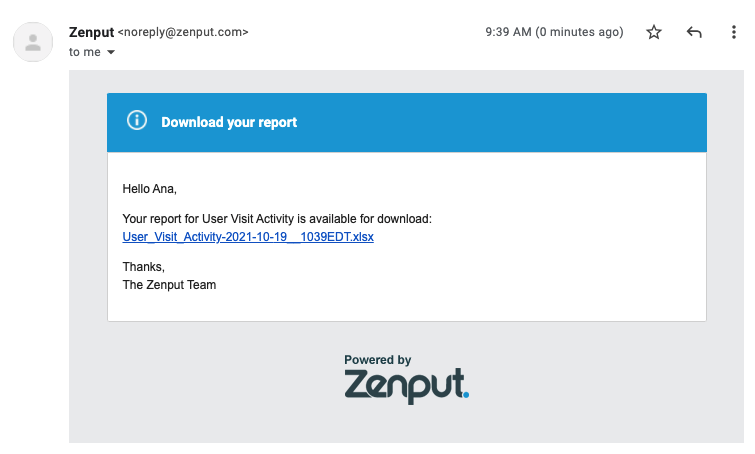Open the three-dot More options menu

tap(733, 32)
